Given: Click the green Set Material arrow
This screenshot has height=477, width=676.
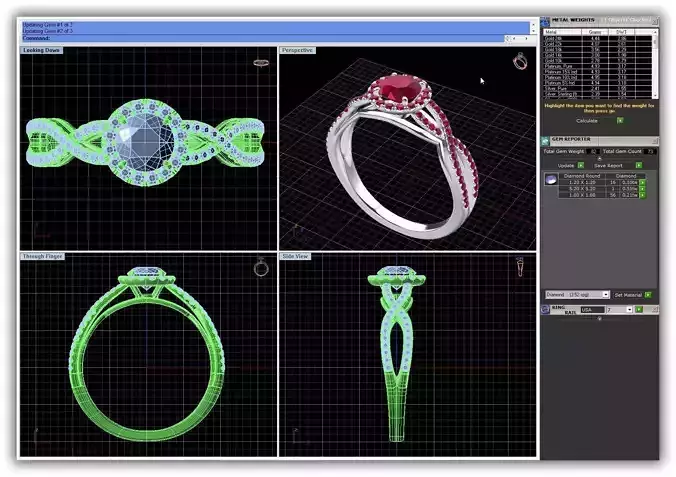Looking at the screenshot, I should 648,295.
